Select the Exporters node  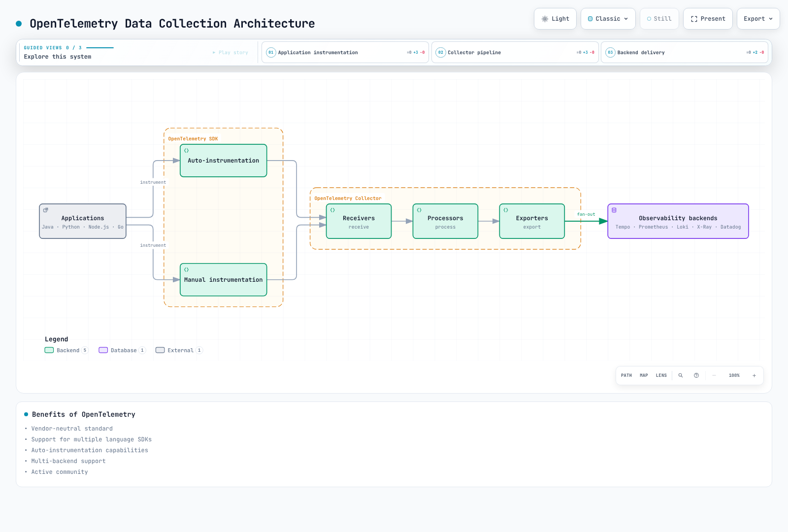pos(532,221)
